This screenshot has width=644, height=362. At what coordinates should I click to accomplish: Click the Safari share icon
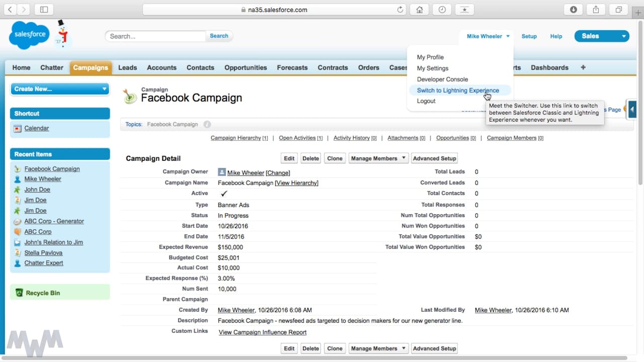pyautogui.click(x=596, y=10)
